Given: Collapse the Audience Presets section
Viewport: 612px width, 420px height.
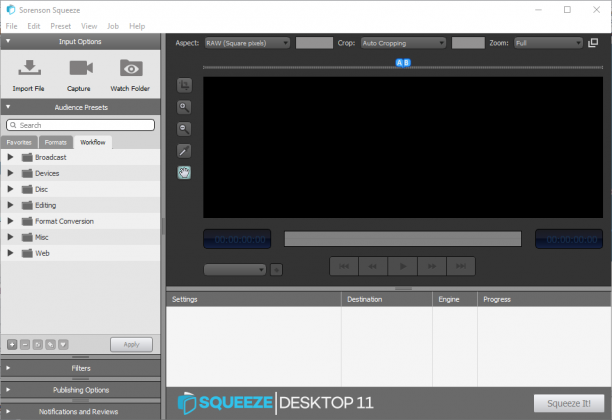Looking at the screenshot, I should [8, 107].
